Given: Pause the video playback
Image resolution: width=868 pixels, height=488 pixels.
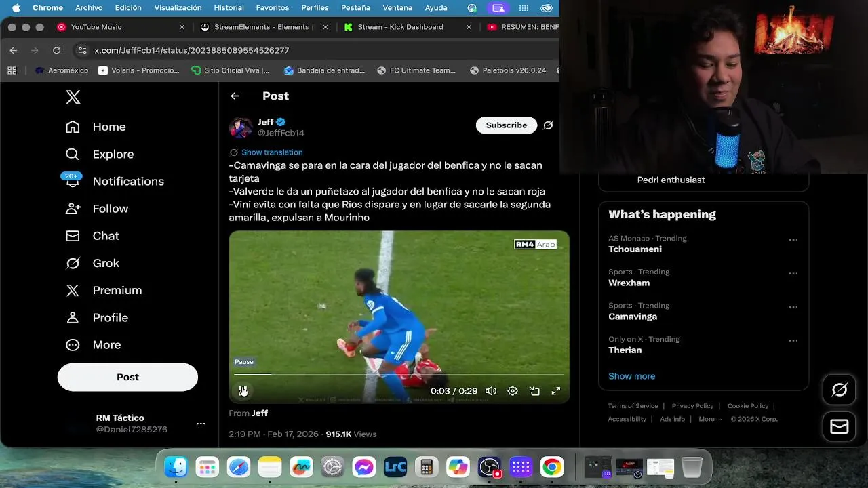Looking at the screenshot, I should point(243,391).
